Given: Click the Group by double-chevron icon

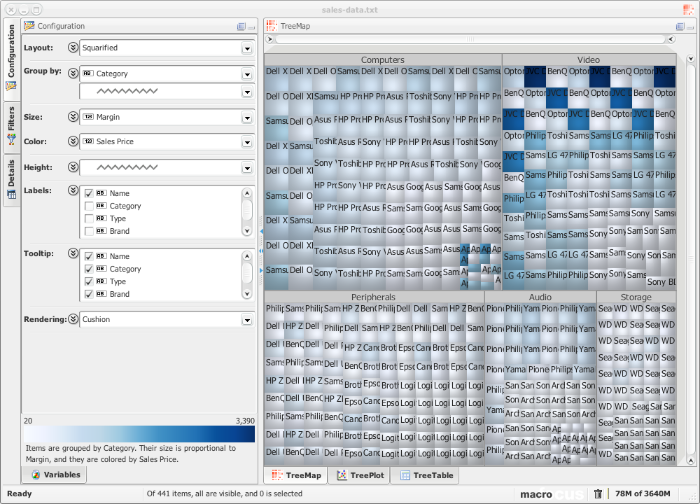Looking at the screenshot, I should point(72,73).
